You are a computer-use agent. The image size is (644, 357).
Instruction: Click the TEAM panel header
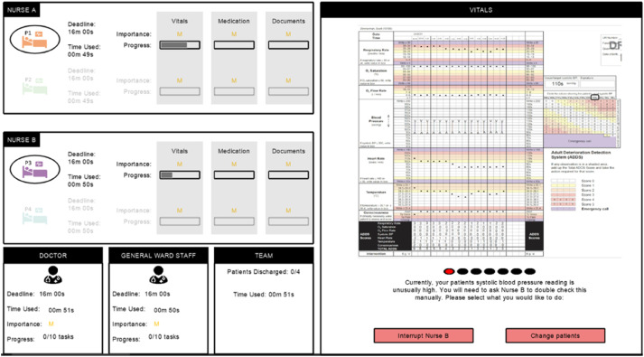pos(264,256)
